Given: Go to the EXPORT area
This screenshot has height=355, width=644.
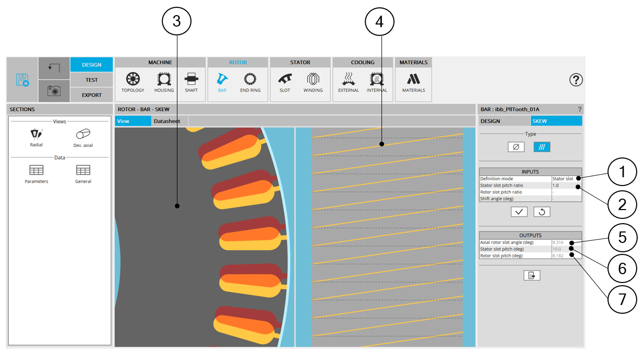Looking at the screenshot, I should click(x=91, y=95).
